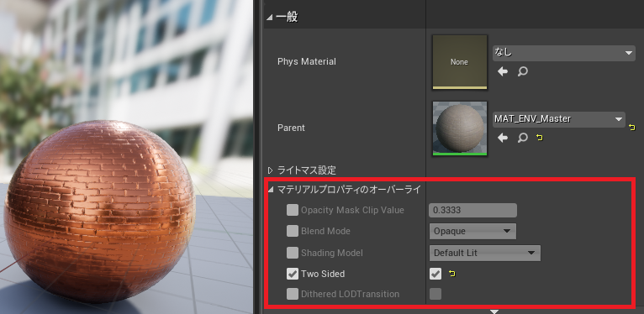Click the Opacity Mask Clip Value label
Screen dimensions: 644x314
point(352,210)
